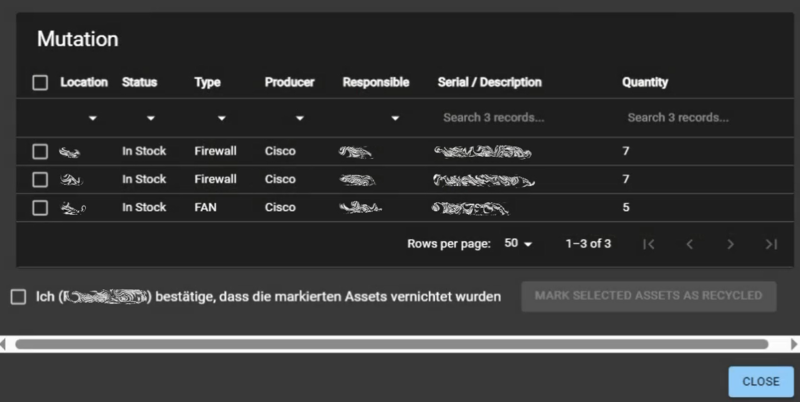
Task: Open the Location column filter dropdown
Action: pos(92,118)
